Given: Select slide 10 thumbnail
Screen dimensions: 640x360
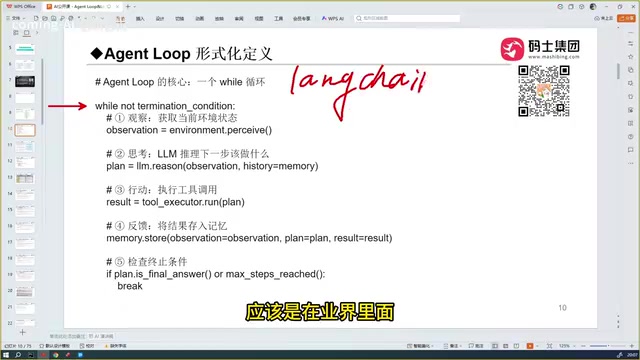Looking at the screenshot, I should click(25, 130).
